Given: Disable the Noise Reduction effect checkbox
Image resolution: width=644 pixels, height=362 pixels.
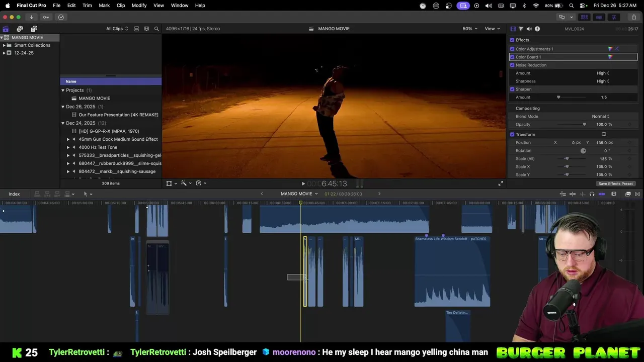Looking at the screenshot, I should coord(512,65).
